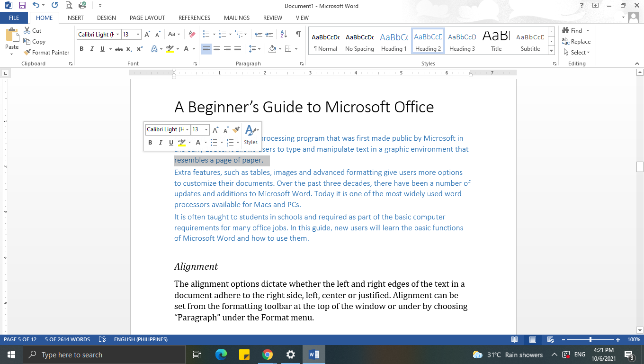644x364 pixels.
Task: Toggle Justify alignment in Paragraph group
Action: click(238, 49)
